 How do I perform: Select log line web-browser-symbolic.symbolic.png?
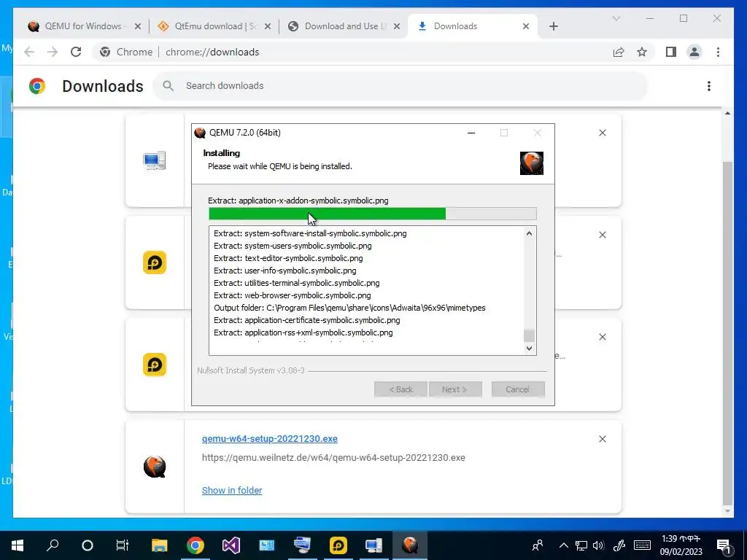(x=292, y=295)
